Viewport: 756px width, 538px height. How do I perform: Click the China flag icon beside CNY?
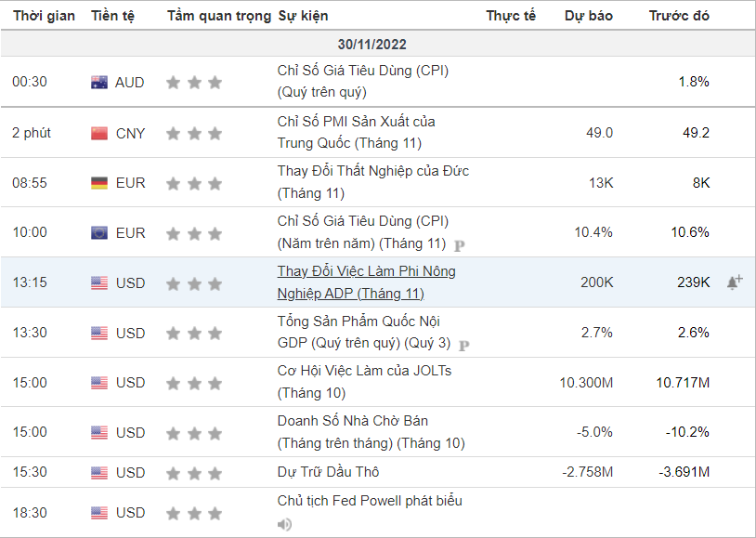pos(99,133)
